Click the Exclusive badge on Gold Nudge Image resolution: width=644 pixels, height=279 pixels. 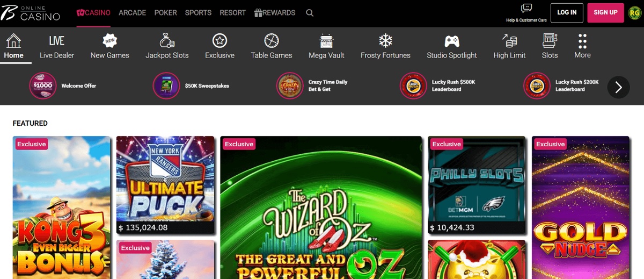(551, 144)
